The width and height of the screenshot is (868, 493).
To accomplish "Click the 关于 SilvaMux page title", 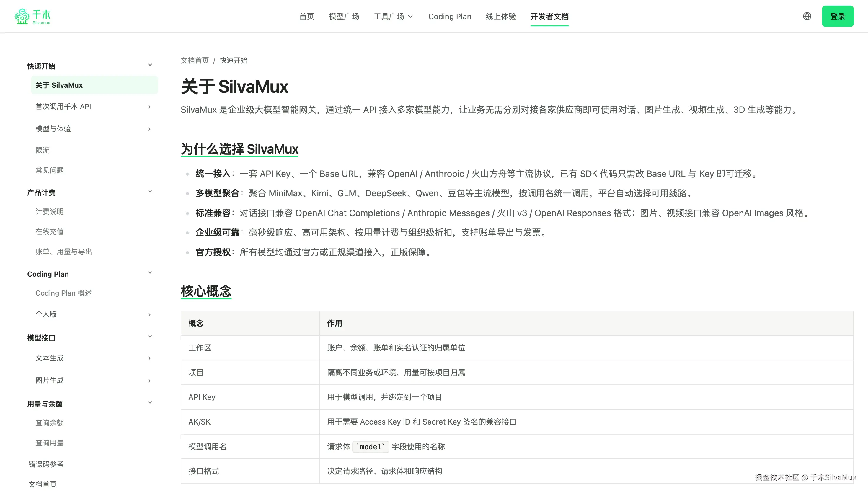I will 235,86.
